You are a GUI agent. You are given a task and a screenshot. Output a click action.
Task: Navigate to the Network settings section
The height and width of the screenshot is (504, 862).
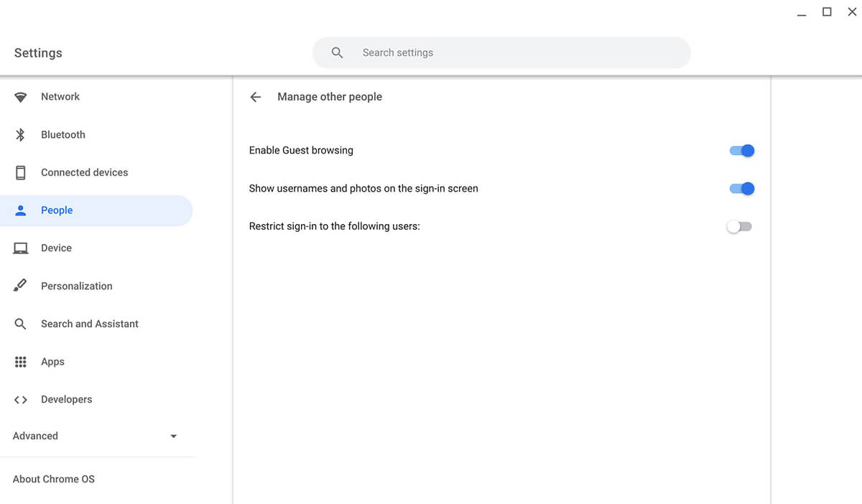click(60, 96)
